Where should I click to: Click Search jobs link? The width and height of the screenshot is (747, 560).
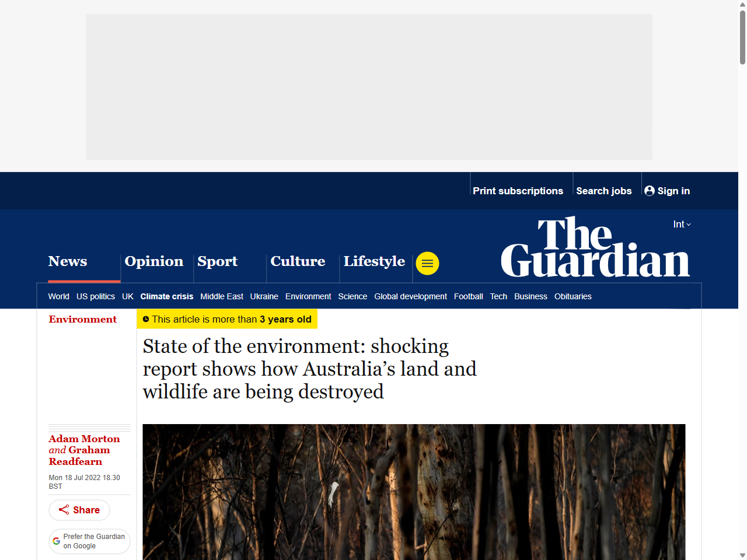tap(603, 191)
